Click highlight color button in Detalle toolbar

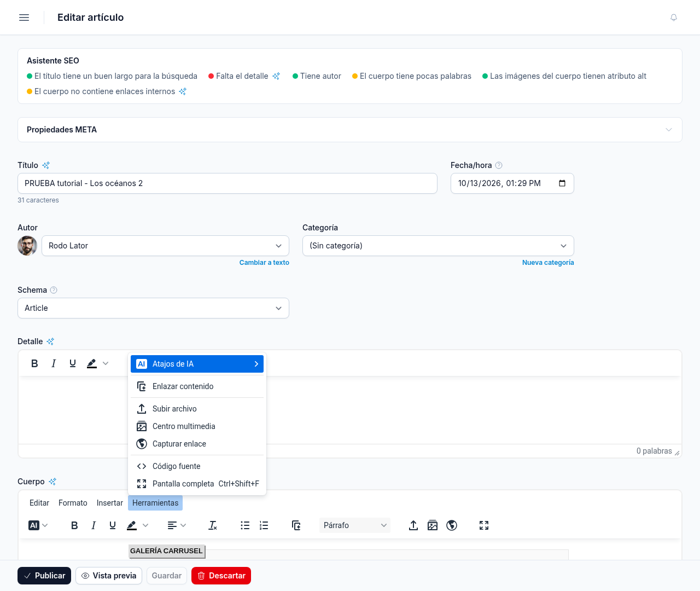point(92,363)
